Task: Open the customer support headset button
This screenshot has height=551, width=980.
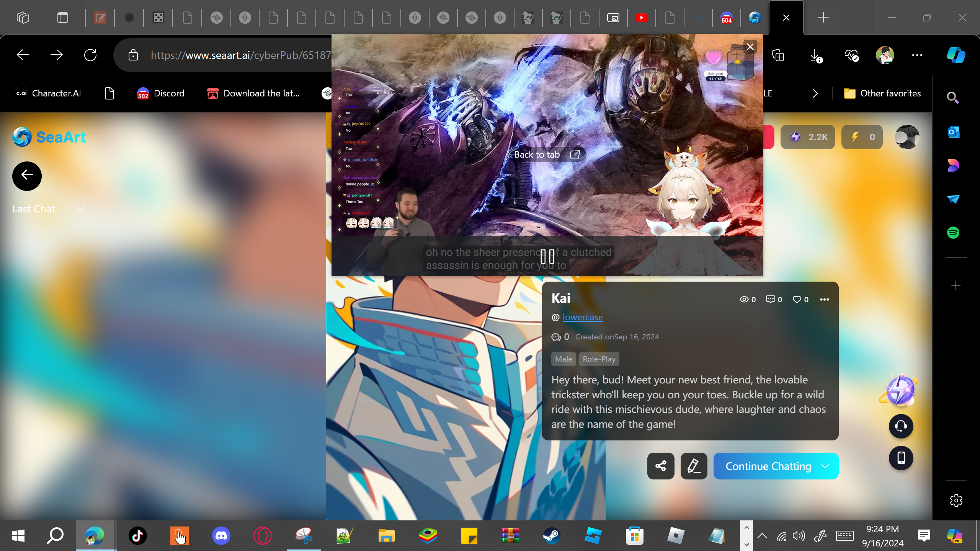Action: click(x=901, y=426)
